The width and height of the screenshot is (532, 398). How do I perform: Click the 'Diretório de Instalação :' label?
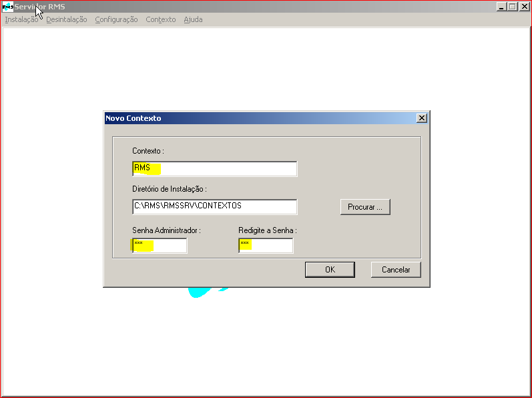tap(170, 189)
